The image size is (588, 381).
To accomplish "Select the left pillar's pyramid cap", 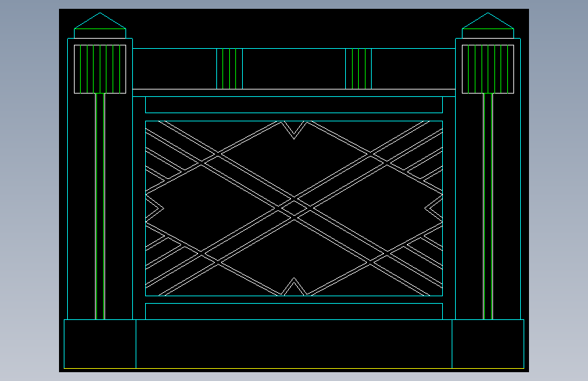I will [x=100, y=21].
